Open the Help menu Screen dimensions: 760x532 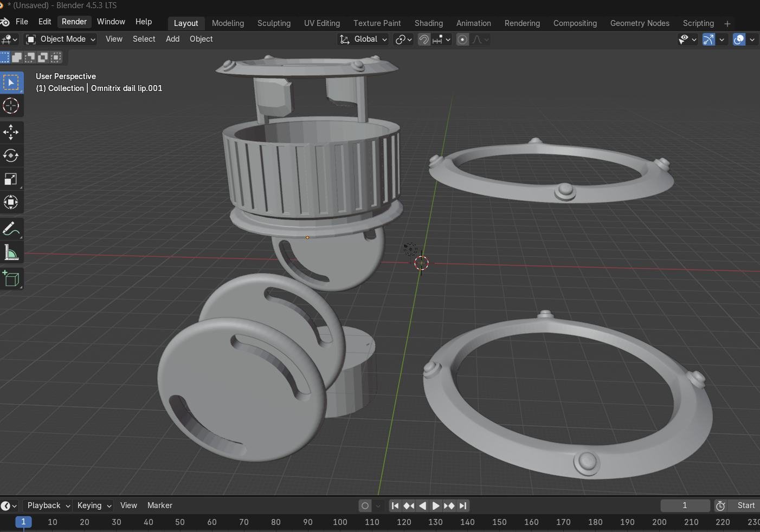click(144, 22)
